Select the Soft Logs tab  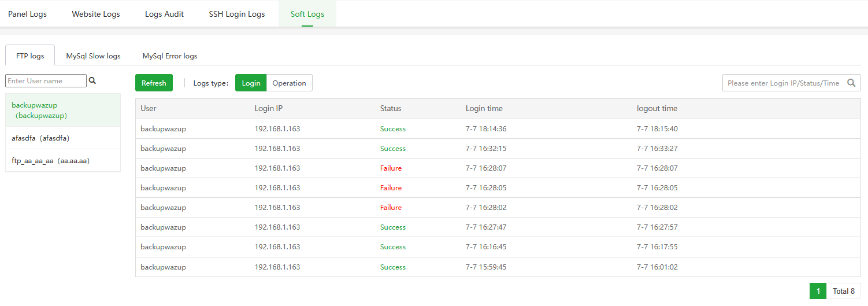(307, 14)
